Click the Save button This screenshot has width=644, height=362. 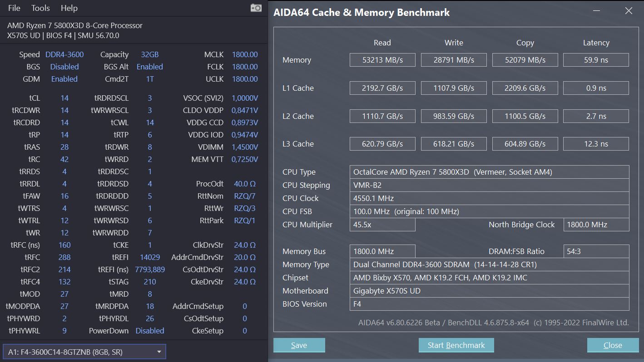[299, 345]
